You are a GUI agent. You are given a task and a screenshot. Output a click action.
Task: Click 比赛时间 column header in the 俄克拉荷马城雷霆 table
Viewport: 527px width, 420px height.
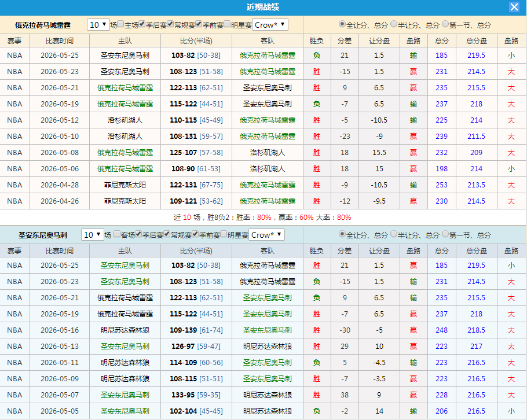tap(60, 41)
